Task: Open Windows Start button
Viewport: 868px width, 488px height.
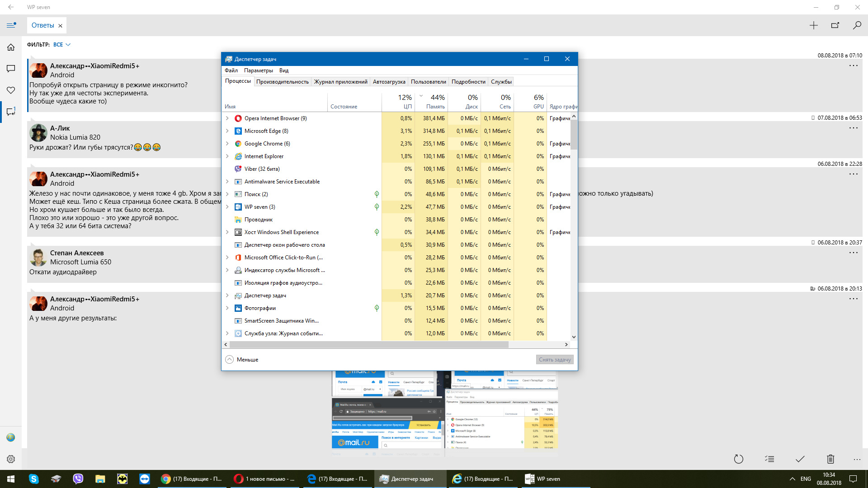Action: pos(11,479)
